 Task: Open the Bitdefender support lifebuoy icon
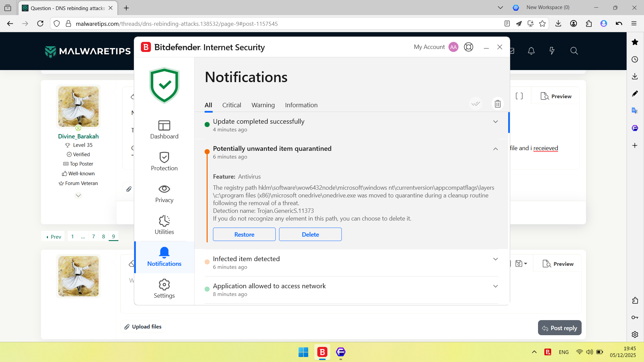click(x=469, y=47)
